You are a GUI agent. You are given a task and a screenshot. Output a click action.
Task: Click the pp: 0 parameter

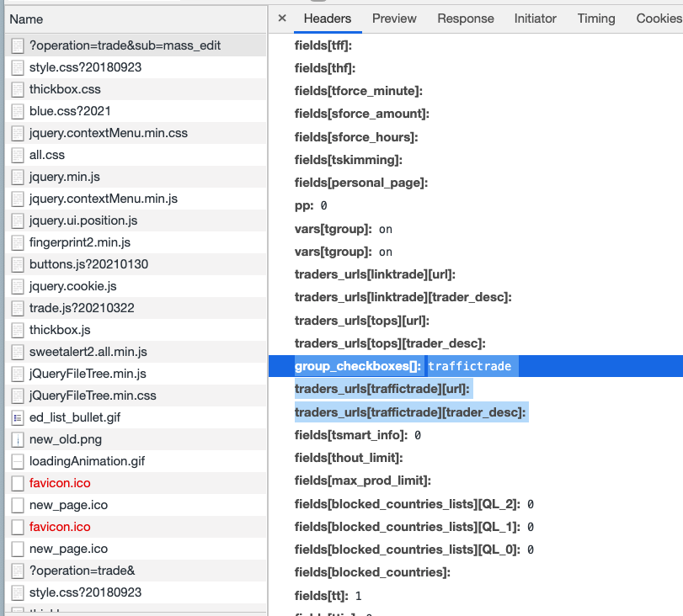[x=311, y=205]
